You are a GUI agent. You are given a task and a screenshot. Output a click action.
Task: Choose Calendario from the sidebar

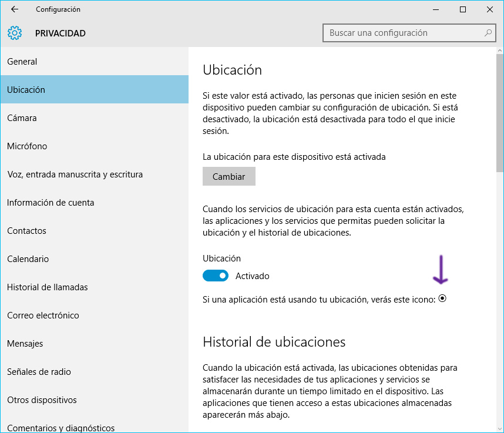pos(28,259)
